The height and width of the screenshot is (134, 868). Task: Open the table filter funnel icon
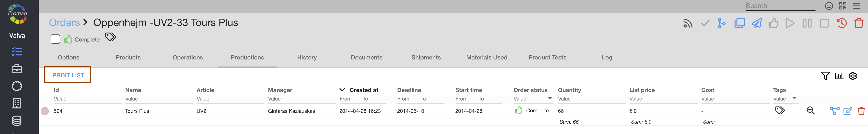(825, 76)
